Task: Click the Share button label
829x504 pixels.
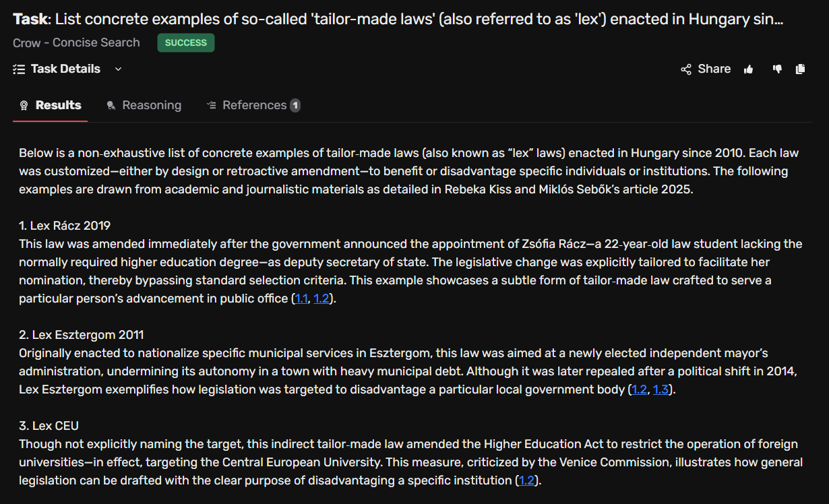Action: [714, 69]
